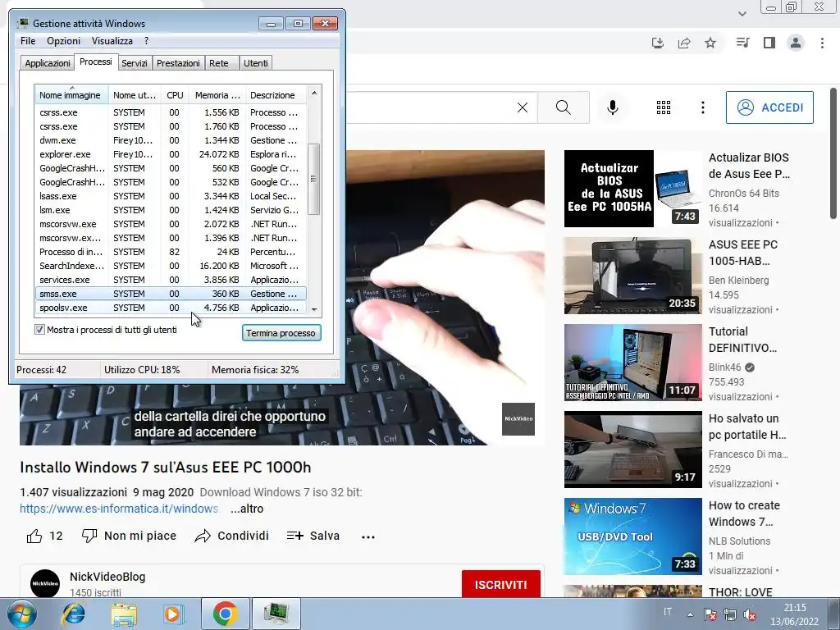This screenshot has width=840, height=630.
Task: Select the explorer.exe process row
Action: 171,154
